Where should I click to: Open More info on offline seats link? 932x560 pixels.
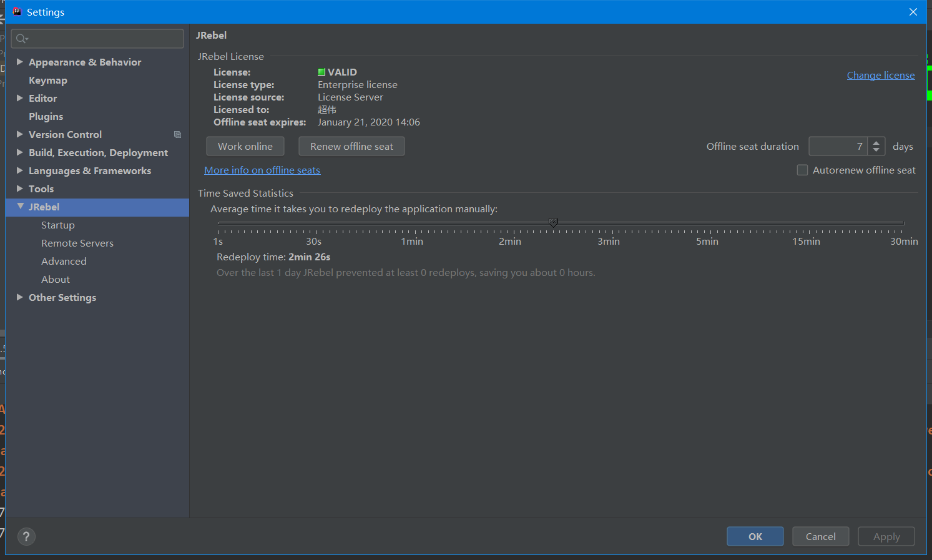click(x=262, y=170)
